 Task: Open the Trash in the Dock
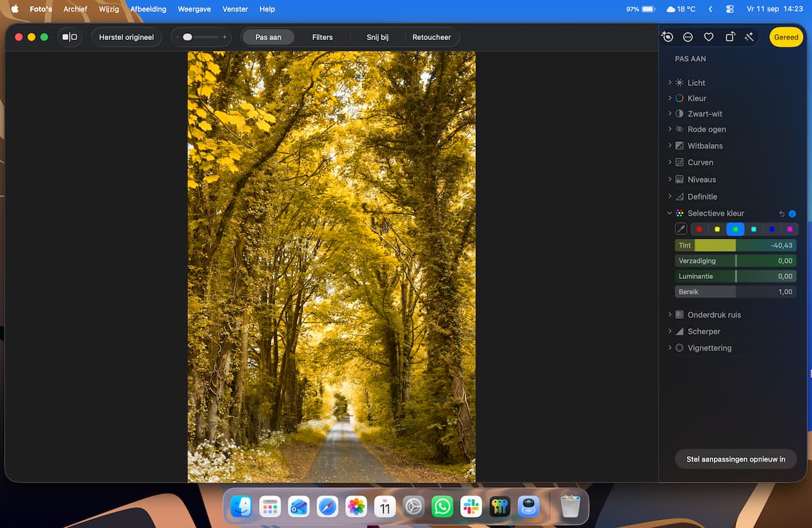tap(570, 506)
